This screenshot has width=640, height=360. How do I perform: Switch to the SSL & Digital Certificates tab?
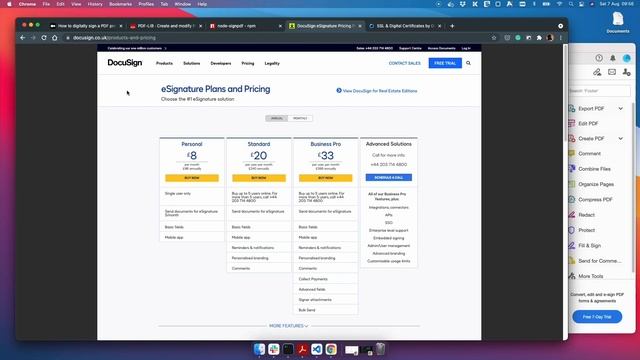pos(404,26)
